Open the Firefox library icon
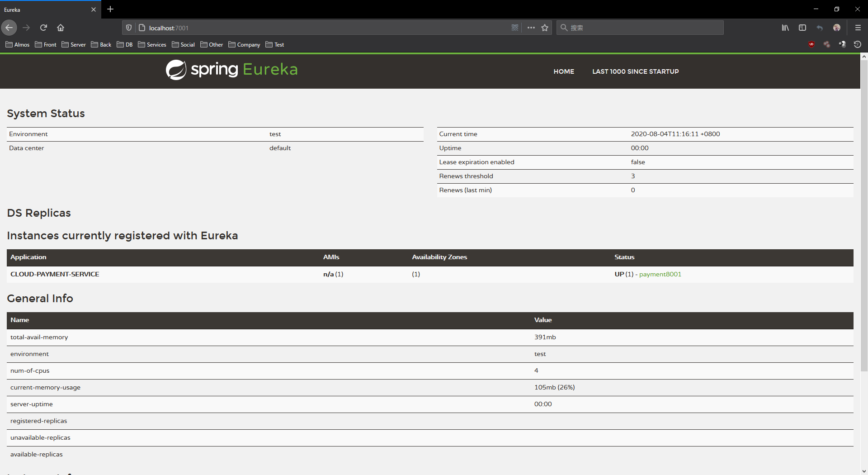This screenshot has height=475, width=868. [x=785, y=28]
